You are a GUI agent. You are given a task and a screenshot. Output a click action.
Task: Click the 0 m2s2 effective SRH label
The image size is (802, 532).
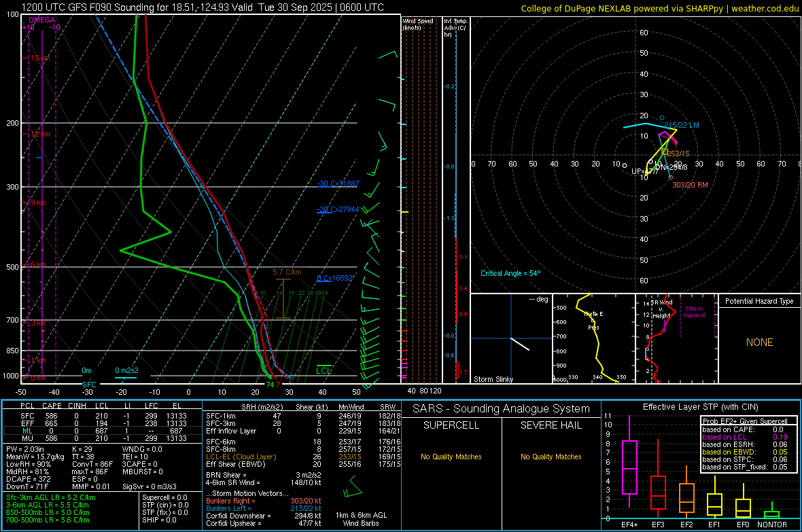(x=126, y=370)
